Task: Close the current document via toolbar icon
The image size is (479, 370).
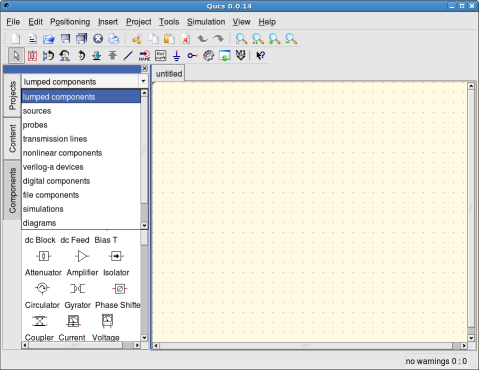Action: (98, 39)
